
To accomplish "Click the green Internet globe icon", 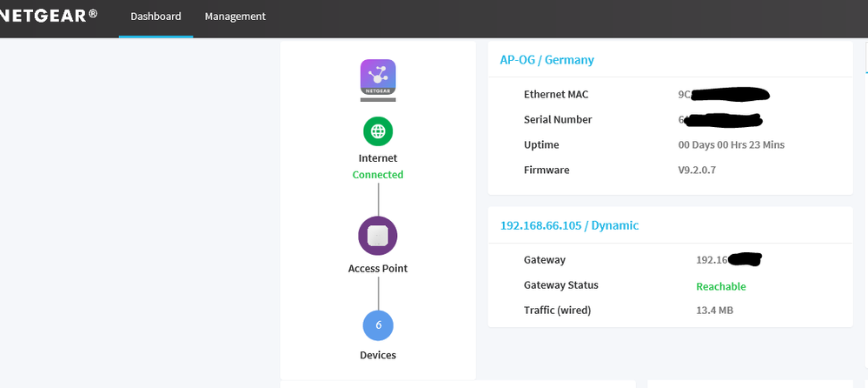I will click(x=378, y=131).
